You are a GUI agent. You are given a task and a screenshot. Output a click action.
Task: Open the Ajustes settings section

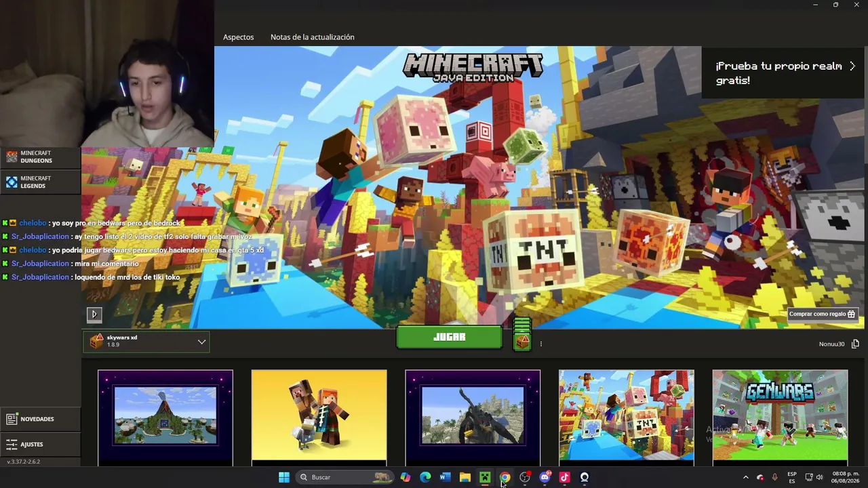[40, 445]
